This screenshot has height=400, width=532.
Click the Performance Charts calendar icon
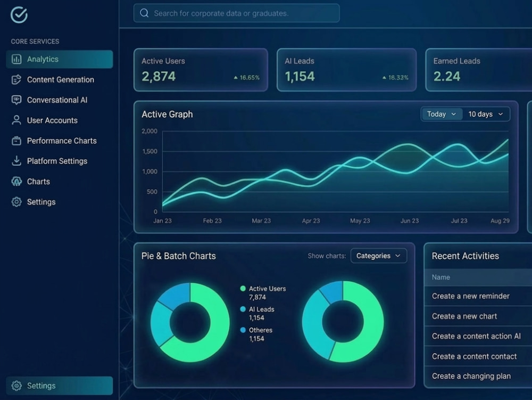point(16,141)
